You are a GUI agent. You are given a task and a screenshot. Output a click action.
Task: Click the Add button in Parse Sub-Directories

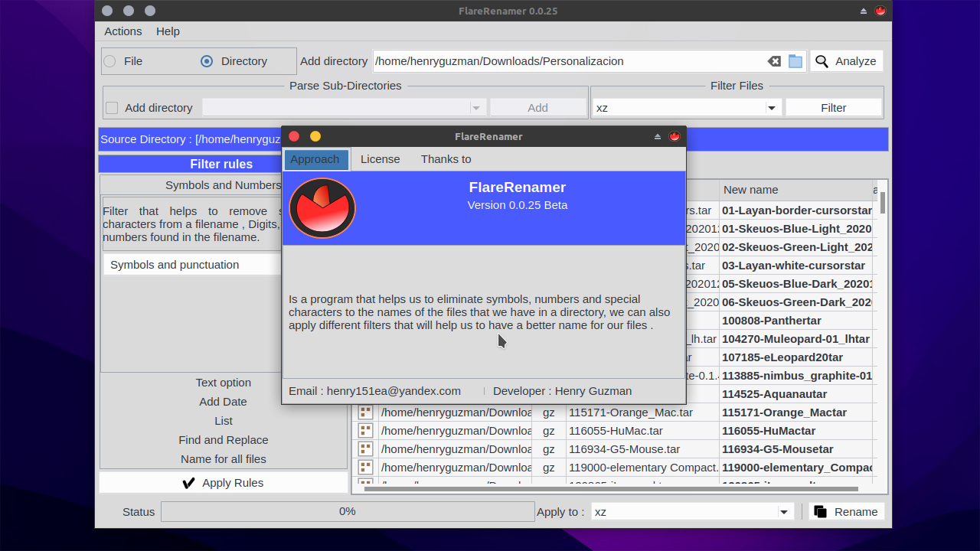click(538, 108)
